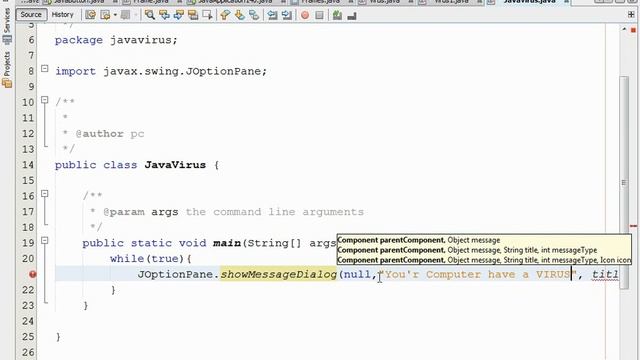The width and height of the screenshot is (640, 360).
Task: Click the JavaVirus class name on line 14
Action: point(175,165)
